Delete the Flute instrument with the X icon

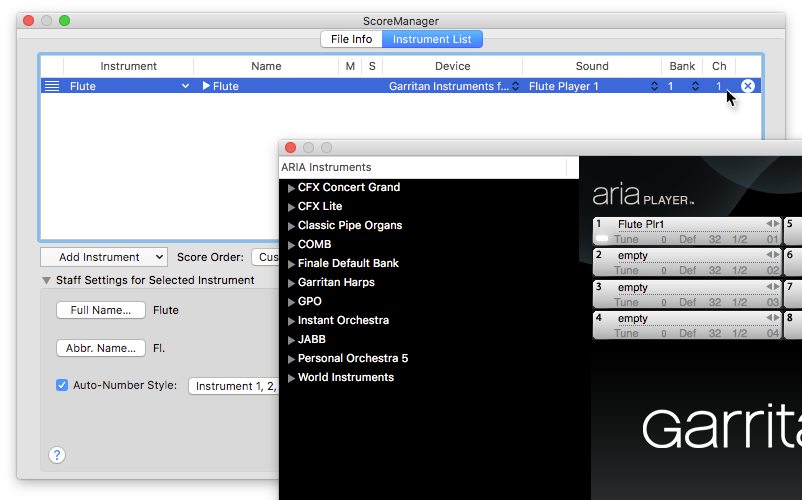tap(747, 86)
